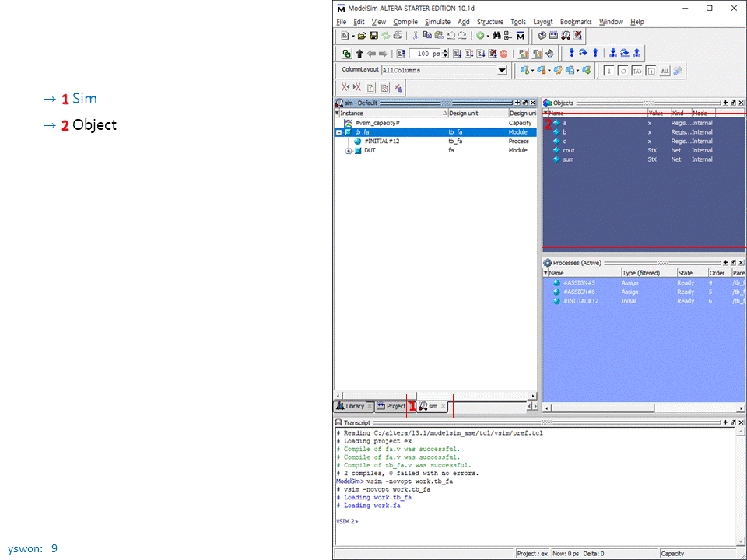This screenshot has height=560, width=747.
Task: Click the run length 100 ps field
Action: (x=426, y=54)
